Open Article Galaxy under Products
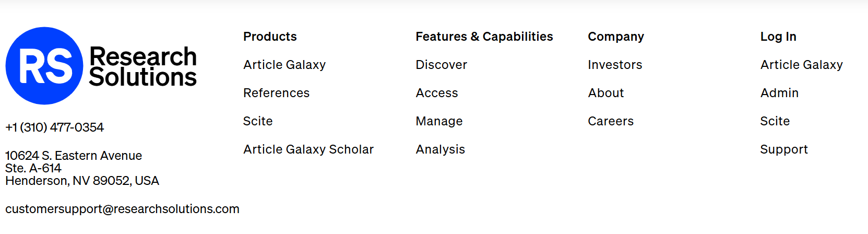This screenshot has height=234, width=868. click(284, 65)
